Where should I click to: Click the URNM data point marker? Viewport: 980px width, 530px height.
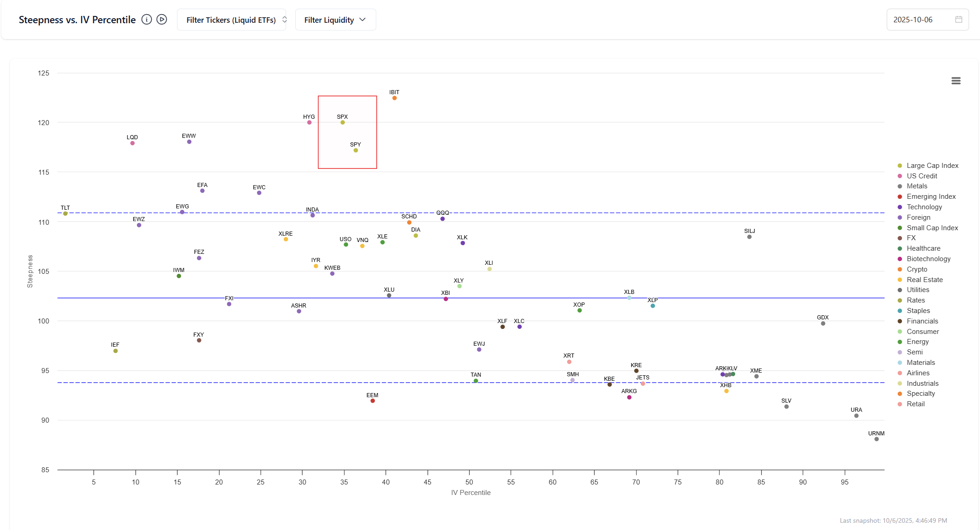(x=876, y=439)
